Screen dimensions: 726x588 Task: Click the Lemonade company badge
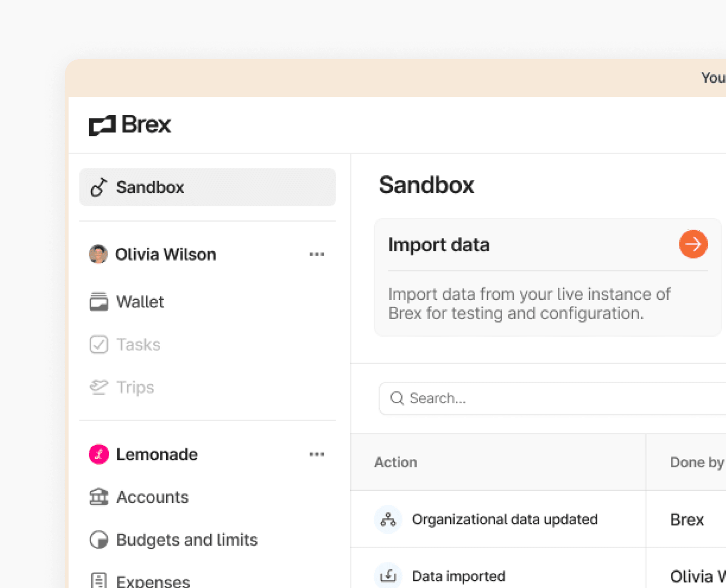[99, 454]
